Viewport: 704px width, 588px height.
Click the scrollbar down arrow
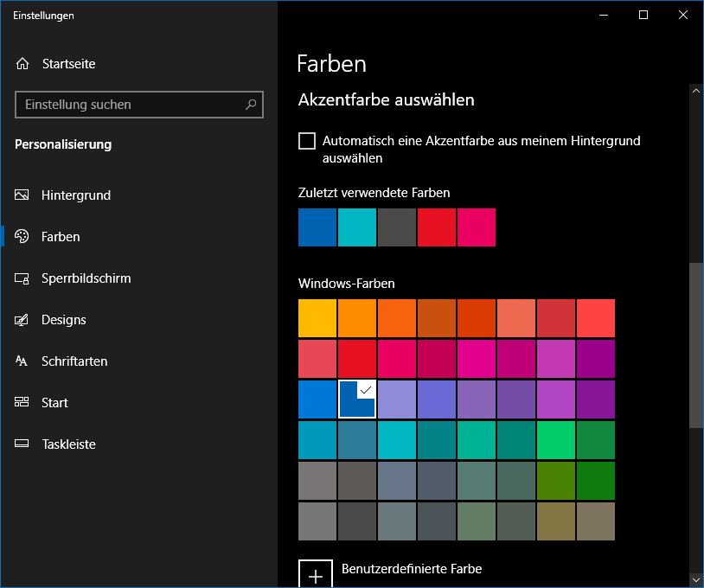[696, 579]
